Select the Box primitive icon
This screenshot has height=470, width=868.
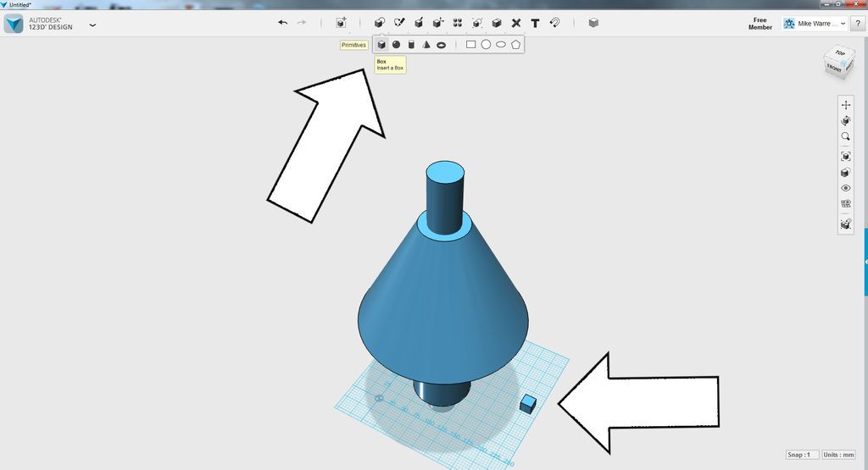pos(381,45)
